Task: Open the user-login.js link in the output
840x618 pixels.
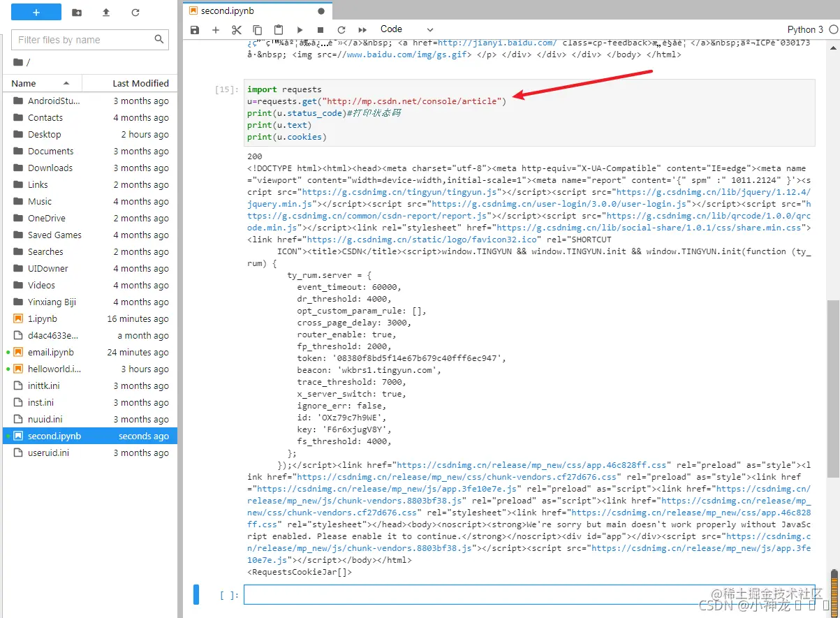Action: 559,204
